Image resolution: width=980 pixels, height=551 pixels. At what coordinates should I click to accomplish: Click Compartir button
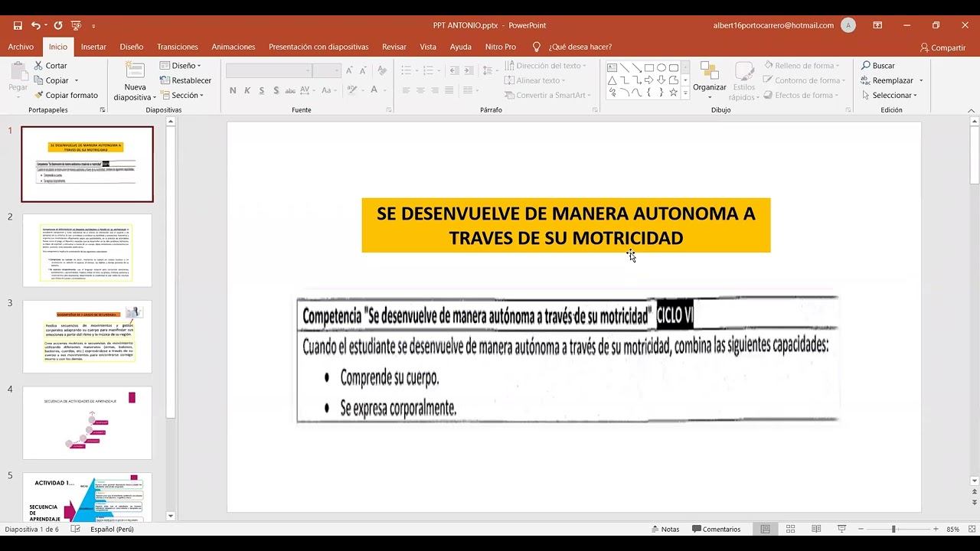click(942, 47)
